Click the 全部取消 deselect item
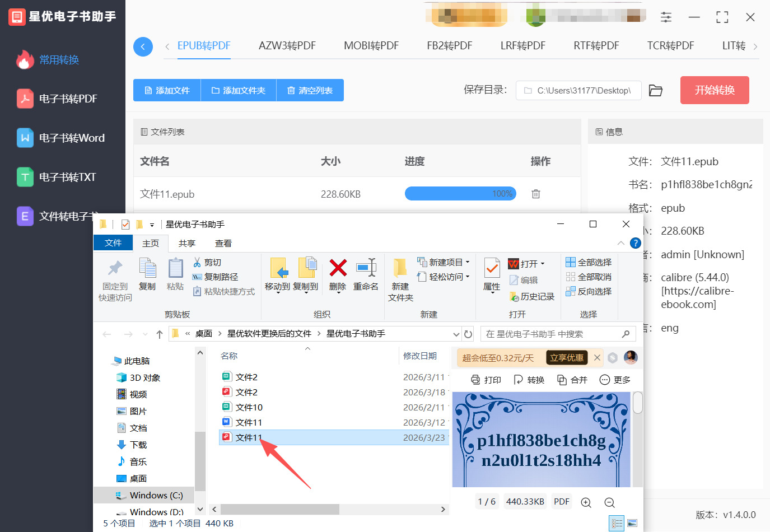Screen dimensions: 770x532 coord(589,277)
